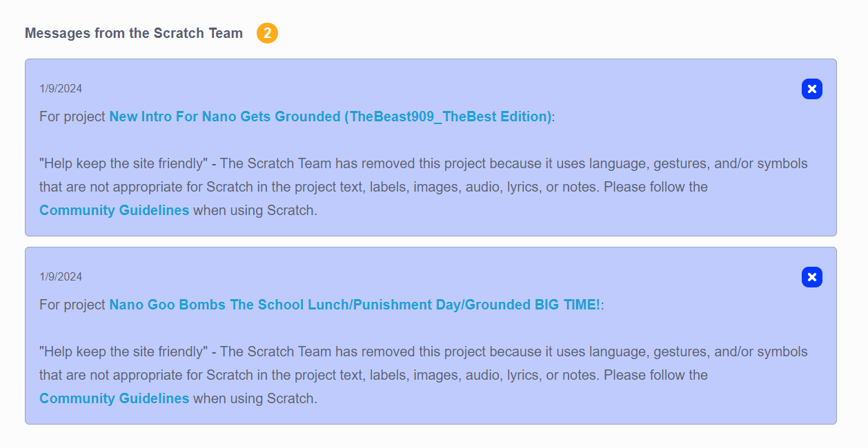Image resolution: width=868 pixels, height=448 pixels.
Task: Click the orange unread count badge
Action: click(267, 33)
